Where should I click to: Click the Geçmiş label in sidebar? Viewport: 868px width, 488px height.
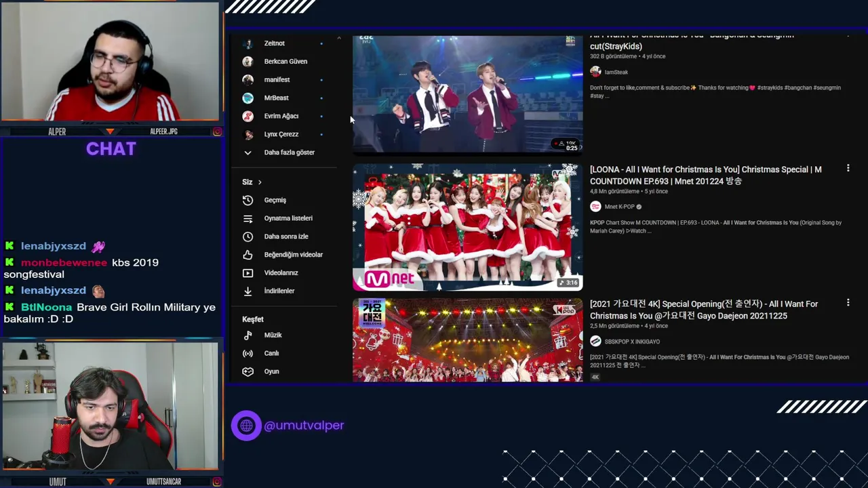(275, 201)
